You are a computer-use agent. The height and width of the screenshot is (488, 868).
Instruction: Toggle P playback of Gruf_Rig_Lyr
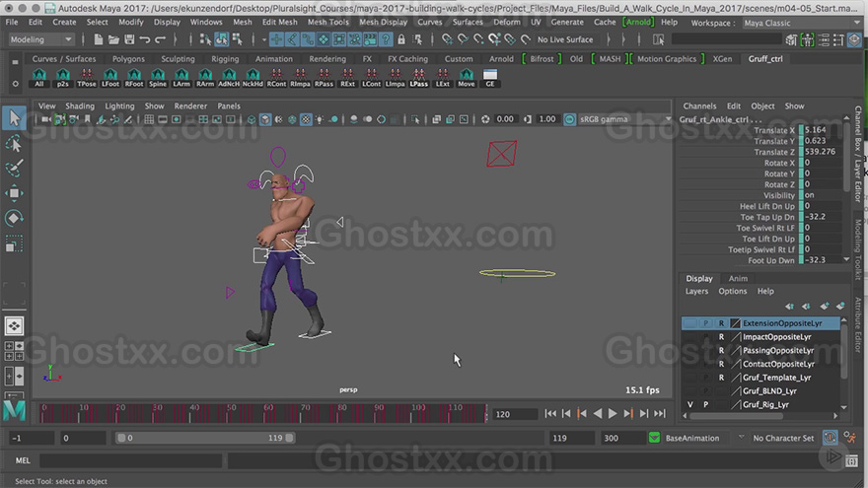pyautogui.click(x=706, y=404)
